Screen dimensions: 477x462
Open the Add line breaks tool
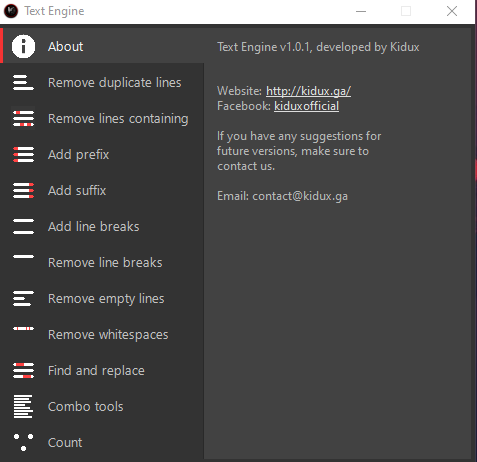94,226
